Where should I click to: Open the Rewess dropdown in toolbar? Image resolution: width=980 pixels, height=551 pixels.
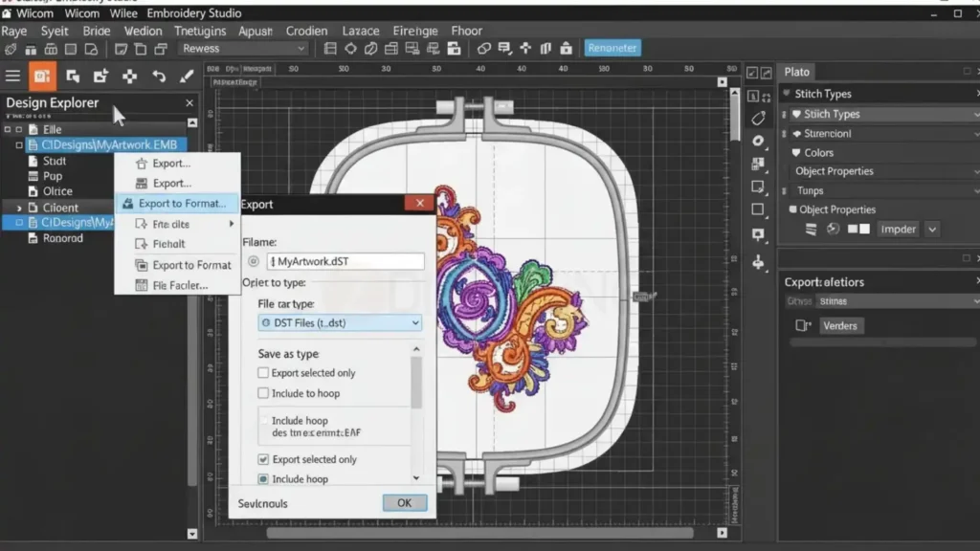243,48
